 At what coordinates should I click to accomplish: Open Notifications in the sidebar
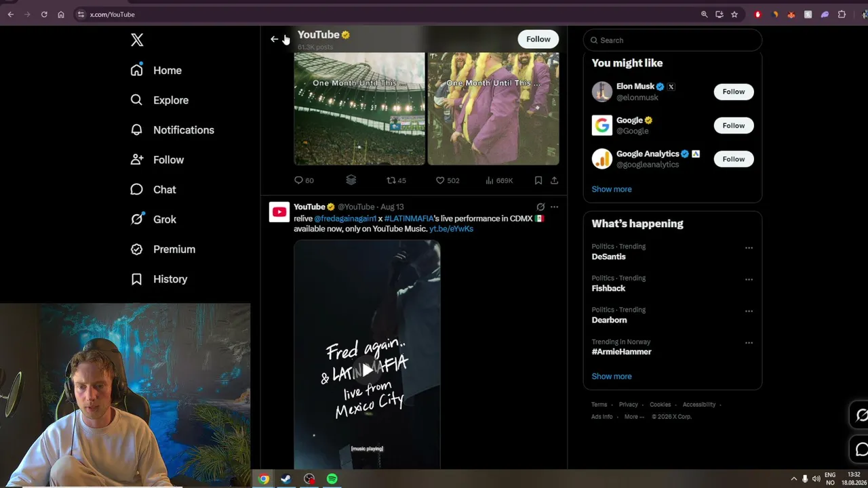(x=172, y=130)
